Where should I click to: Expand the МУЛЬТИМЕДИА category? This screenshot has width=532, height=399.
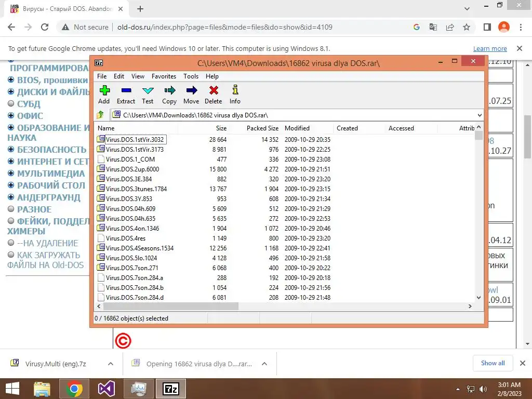11,173
